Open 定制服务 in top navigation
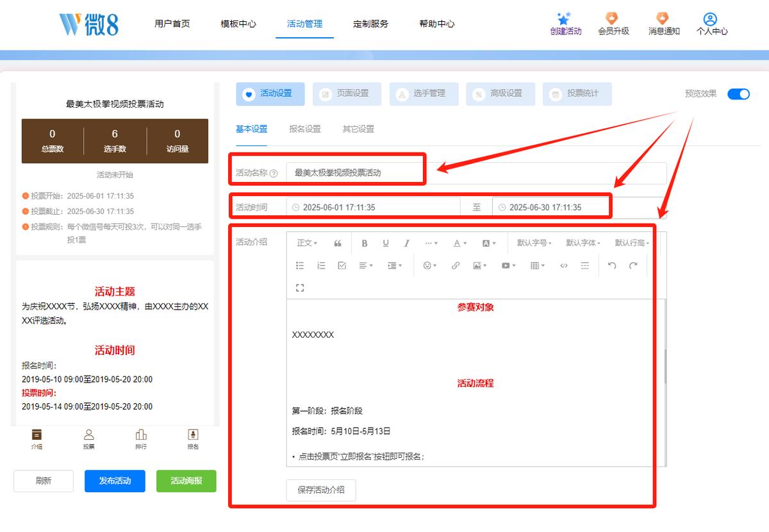The width and height of the screenshot is (769, 532). pos(370,24)
